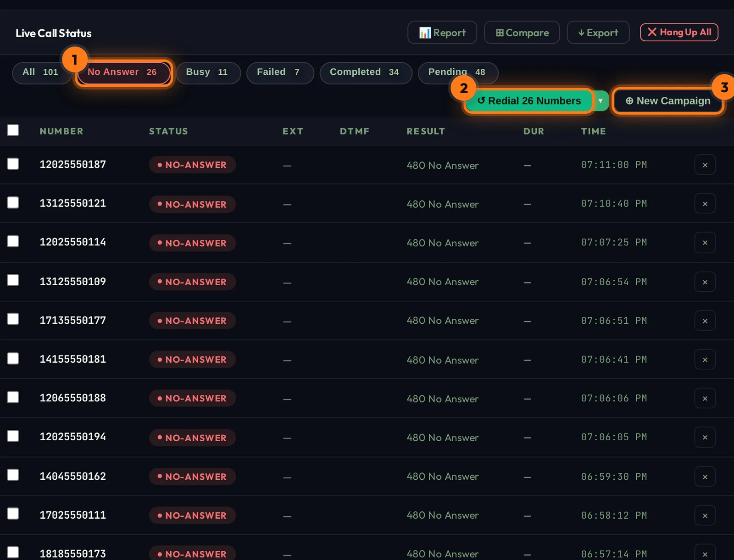
Task: Start a New Campaign
Action: point(668,101)
